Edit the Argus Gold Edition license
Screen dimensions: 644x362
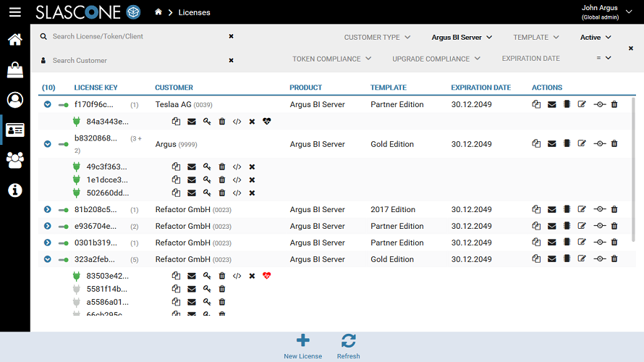point(582,144)
